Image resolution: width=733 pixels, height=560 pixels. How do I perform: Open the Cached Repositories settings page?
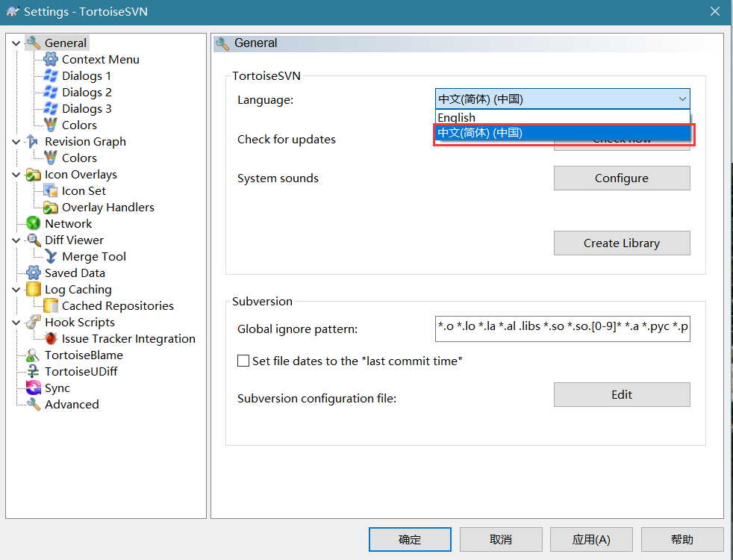click(118, 305)
